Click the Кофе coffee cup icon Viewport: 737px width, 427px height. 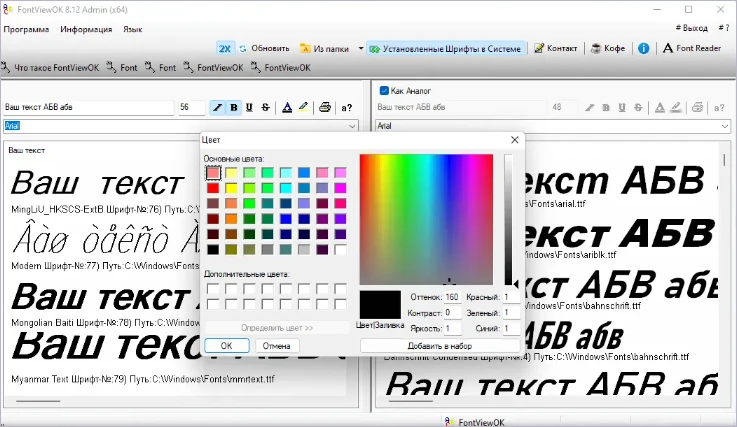tap(597, 48)
